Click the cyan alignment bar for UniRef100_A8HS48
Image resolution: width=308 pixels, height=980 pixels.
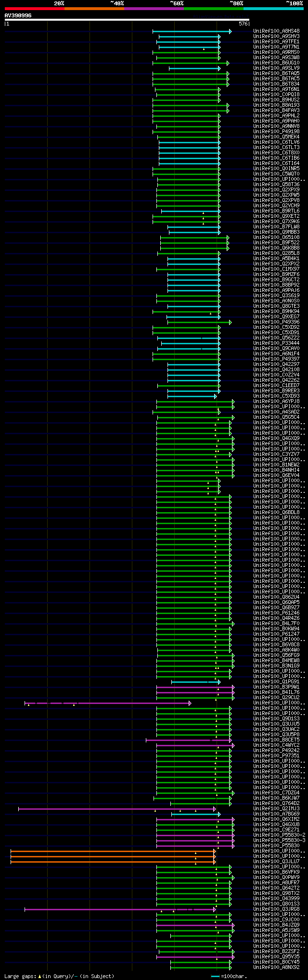(x=192, y=31)
